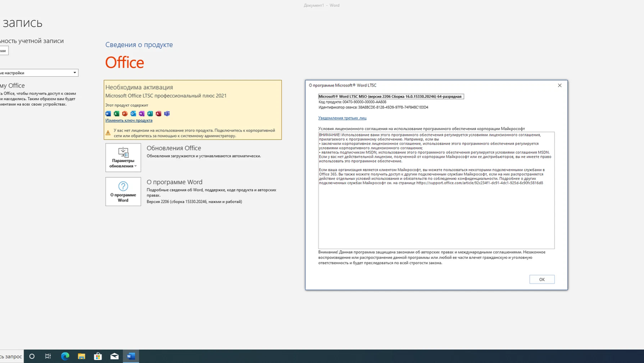This screenshot has width=644, height=363.
Task: Click the license warning triangle icon
Action: coord(108,132)
